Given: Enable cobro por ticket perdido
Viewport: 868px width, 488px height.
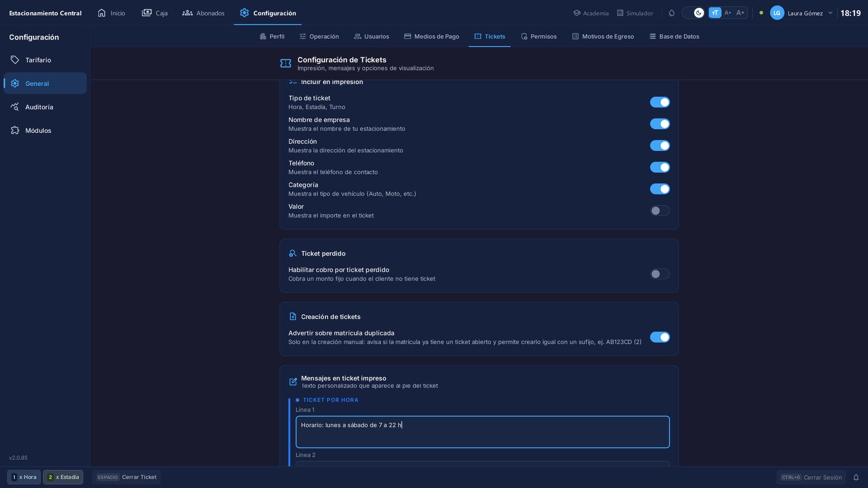Looking at the screenshot, I should coord(660,274).
